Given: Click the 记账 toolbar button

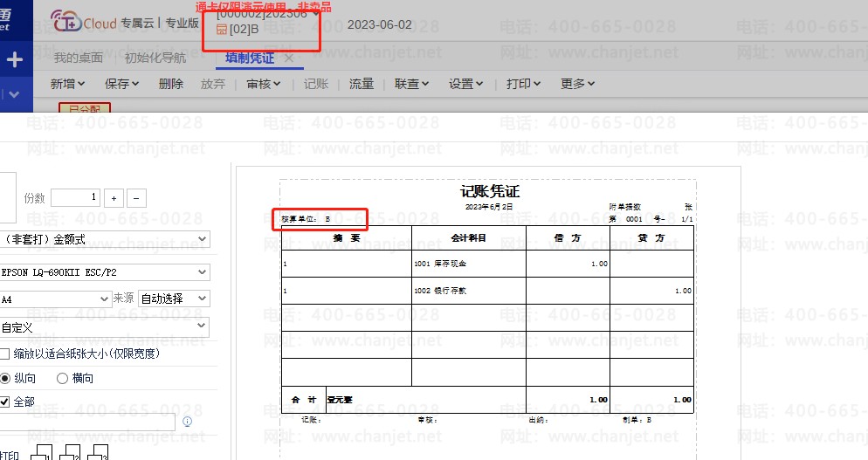Looking at the screenshot, I should coord(315,84).
